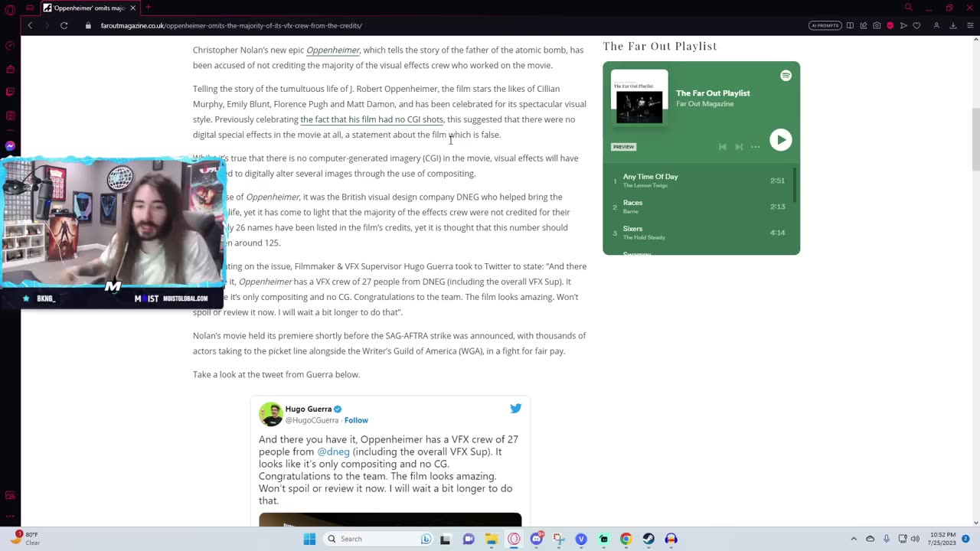The width and height of the screenshot is (980, 551).
Task: Click the address bar URL
Action: tap(231, 25)
